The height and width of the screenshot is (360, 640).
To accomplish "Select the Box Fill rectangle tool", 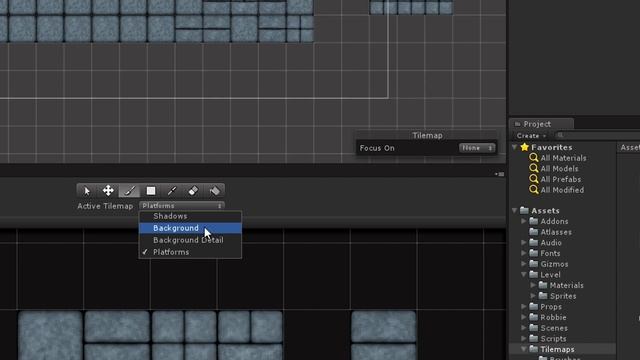I will coord(151,191).
